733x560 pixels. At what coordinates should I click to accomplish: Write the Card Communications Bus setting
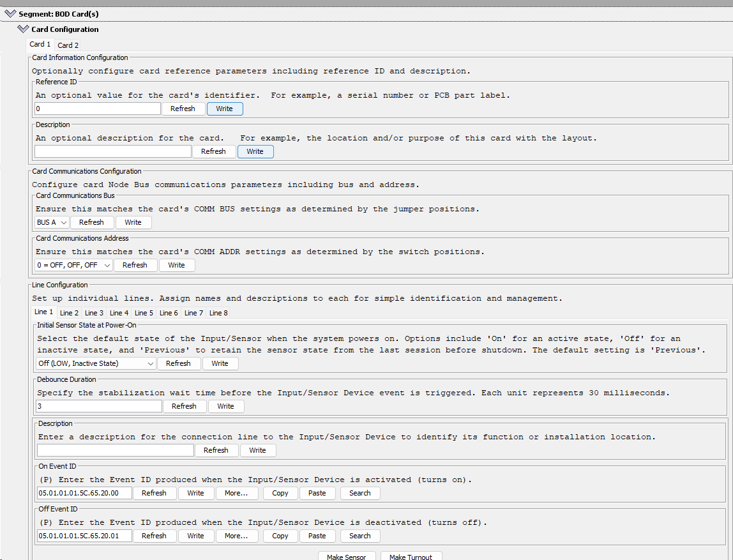click(x=133, y=222)
